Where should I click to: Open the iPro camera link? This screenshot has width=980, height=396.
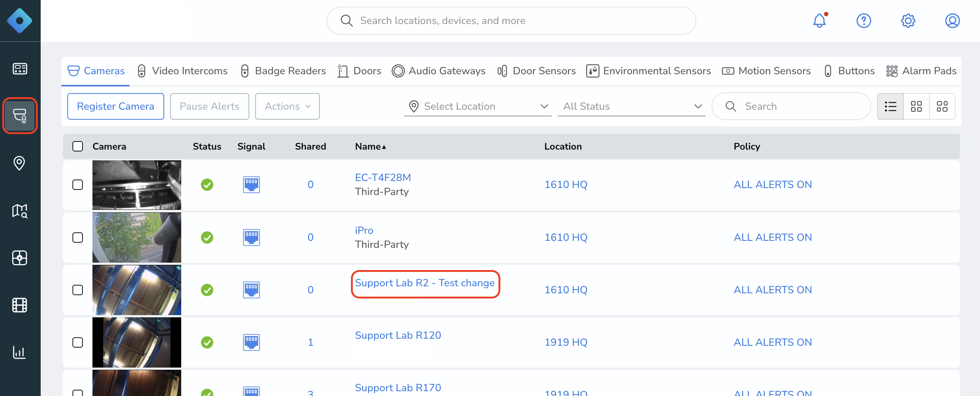point(364,230)
